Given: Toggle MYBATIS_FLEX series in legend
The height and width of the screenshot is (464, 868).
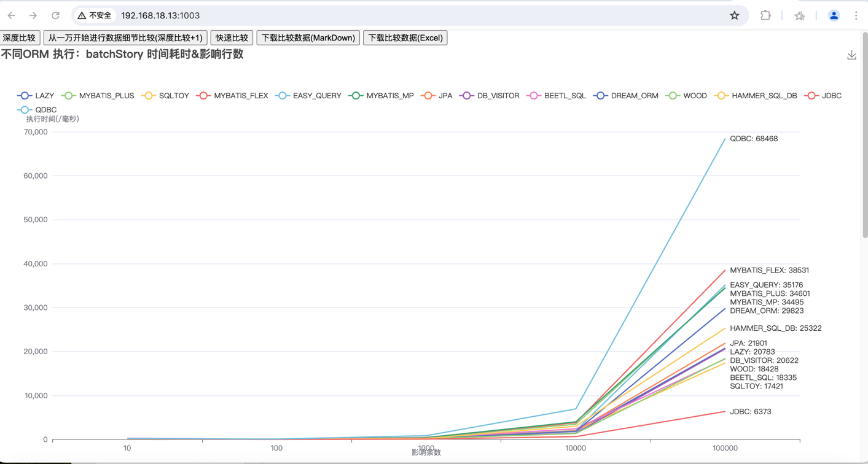Looking at the screenshot, I should click(x=232, y=96).
